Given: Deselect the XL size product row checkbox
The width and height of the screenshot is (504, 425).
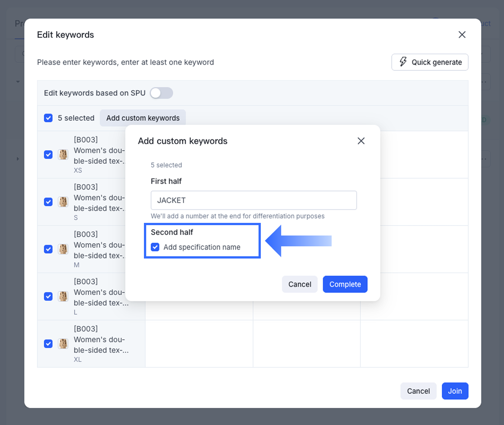Looking at the screenshot, I should click(x=48, y=344).
